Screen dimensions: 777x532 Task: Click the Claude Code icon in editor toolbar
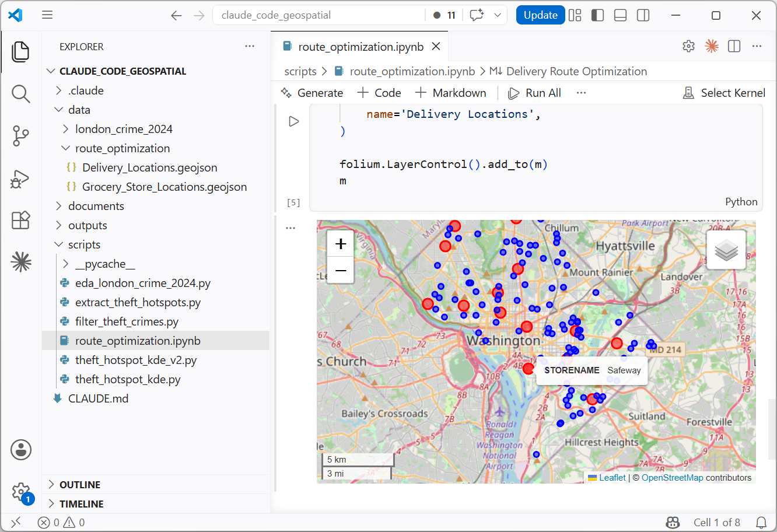click(711, 46)
